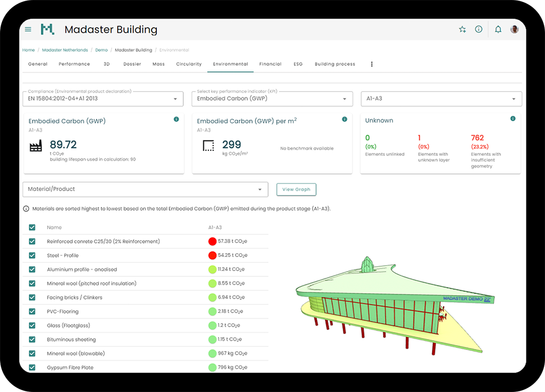Uncheck the Steel - Profile checkbox

pyautogui.click(x=32, y=255)
